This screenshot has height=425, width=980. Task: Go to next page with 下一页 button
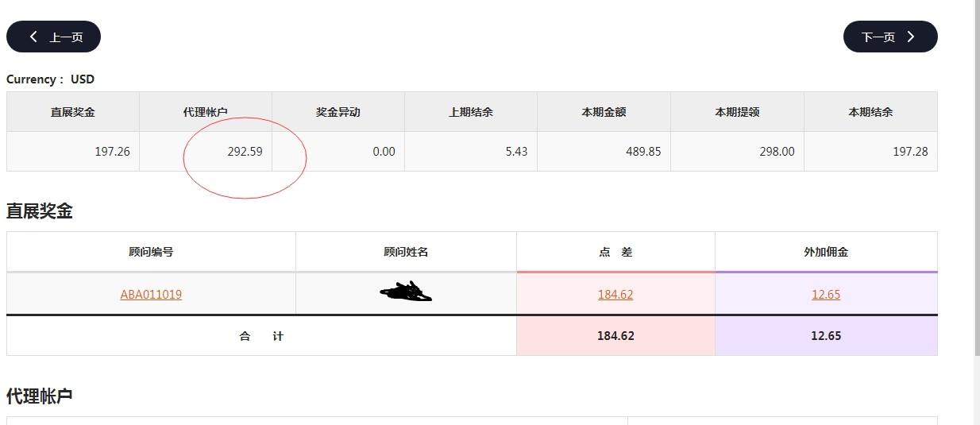click(x=889, y=37)
